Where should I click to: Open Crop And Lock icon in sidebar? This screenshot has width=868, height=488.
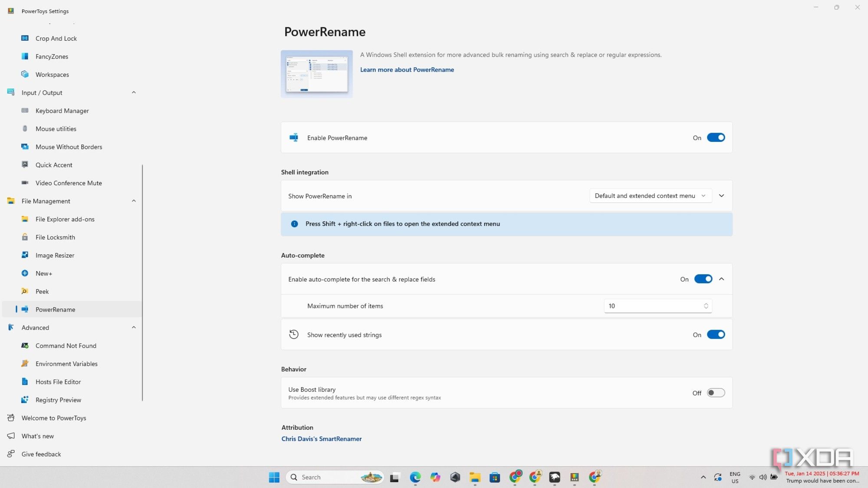25,38
